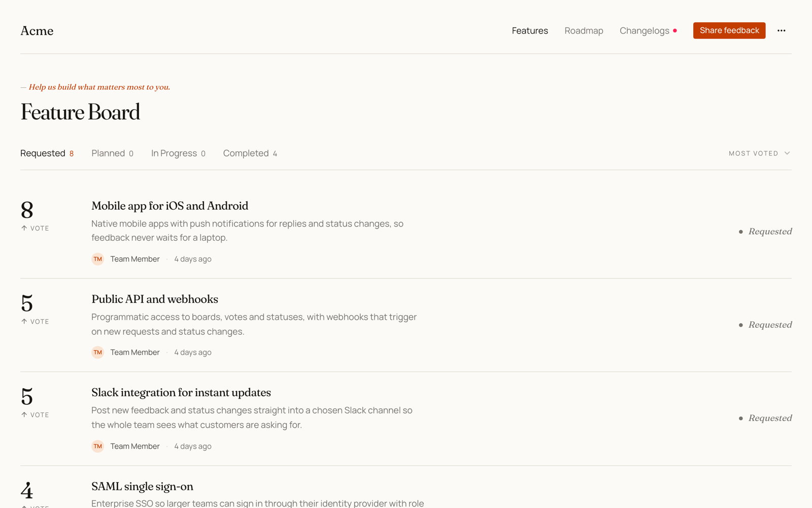Open Slack integration for instant updates request
The width and height of the screenshot is (812, 508).
tap(181, 393)
